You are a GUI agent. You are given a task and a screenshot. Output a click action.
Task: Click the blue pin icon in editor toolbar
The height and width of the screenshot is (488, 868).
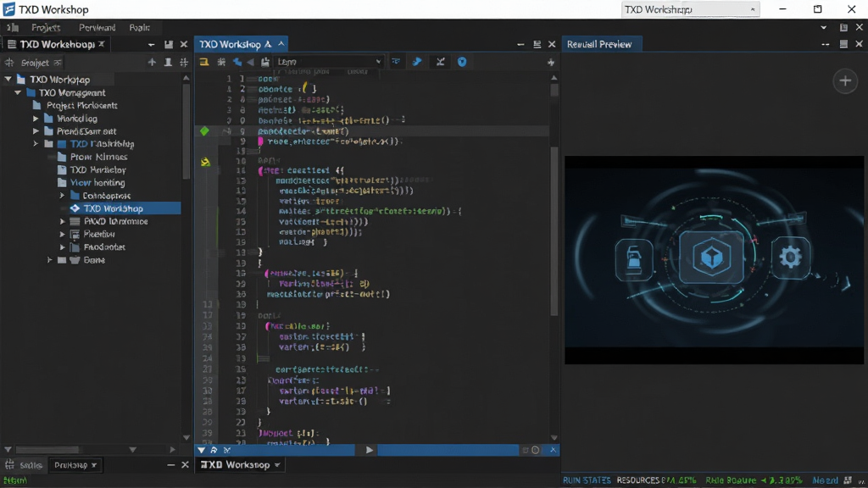point(417,62)
